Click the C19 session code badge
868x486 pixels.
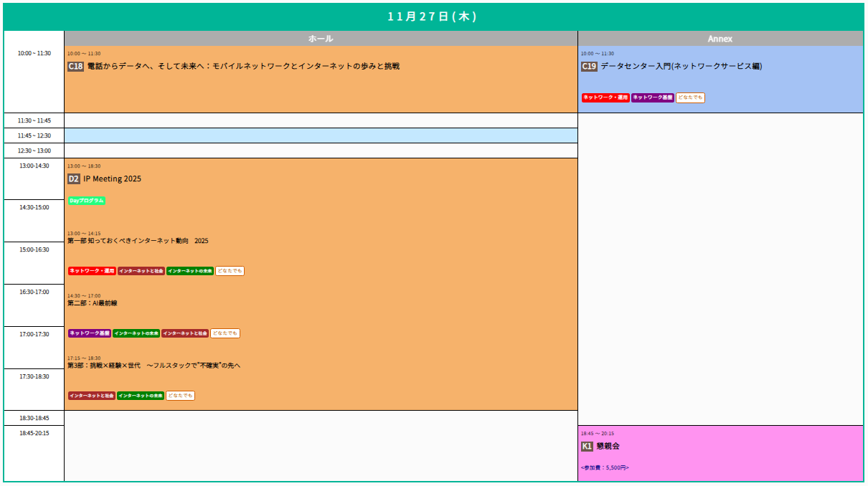pos(589,67)
